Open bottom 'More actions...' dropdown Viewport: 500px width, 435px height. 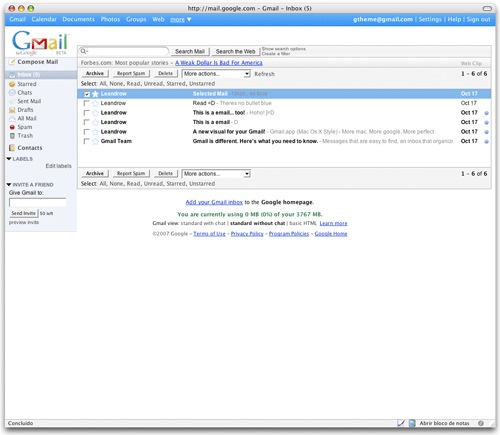coord(216,174)
